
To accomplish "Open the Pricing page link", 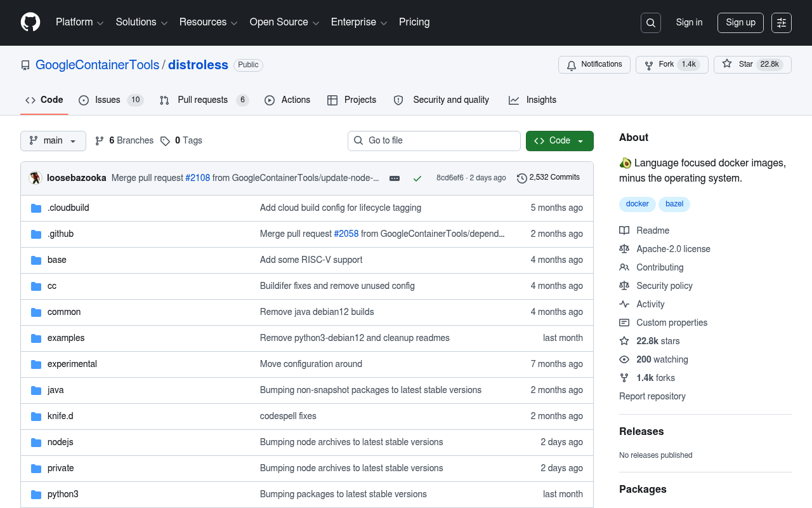I will (414, 22).
